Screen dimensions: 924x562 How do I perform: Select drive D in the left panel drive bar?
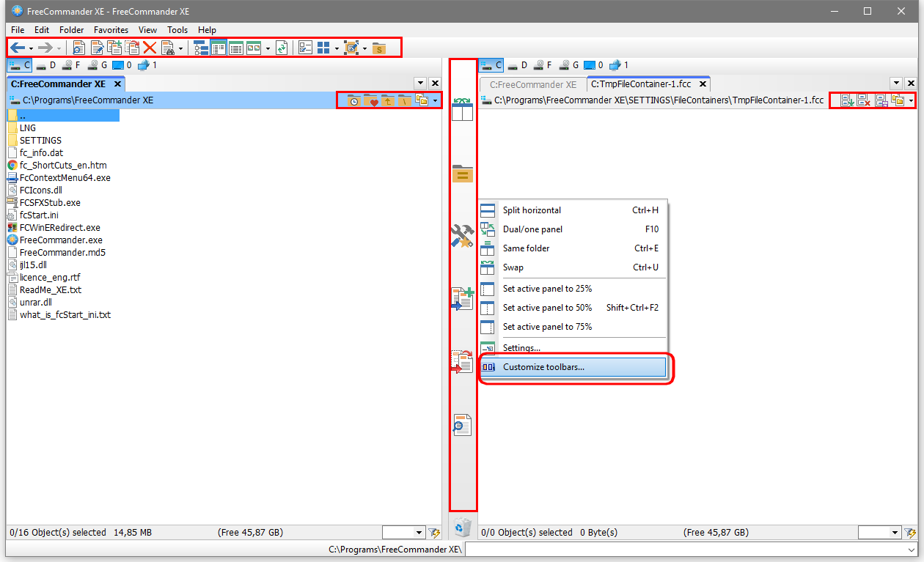pyautogui.click(x=46, y=65)
